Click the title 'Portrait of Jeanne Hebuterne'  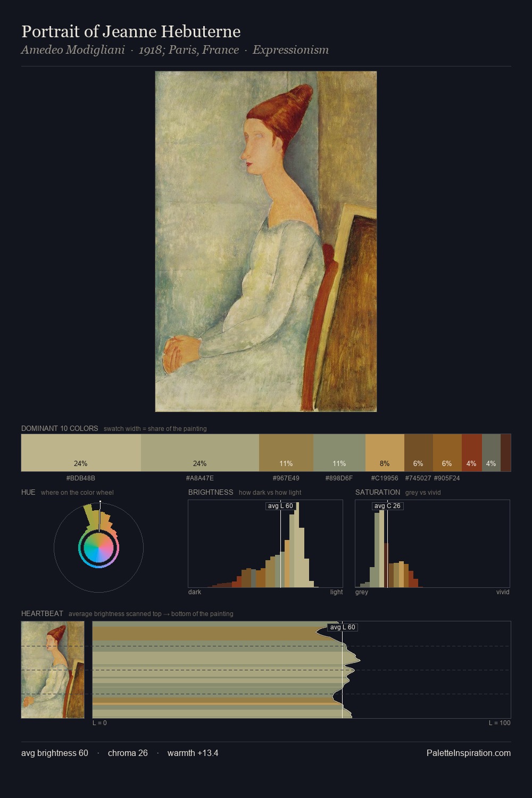click(131, 31)
